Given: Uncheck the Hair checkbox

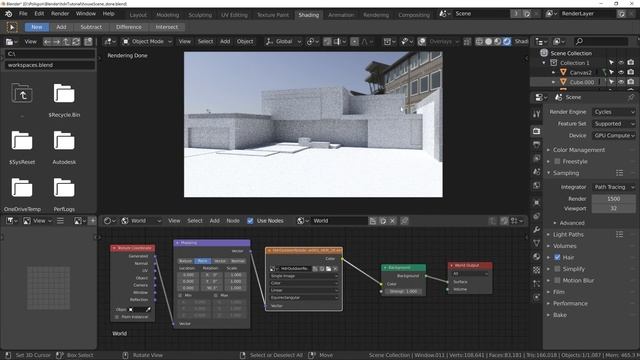Looking at the screenshot, I should coord(558,258).
